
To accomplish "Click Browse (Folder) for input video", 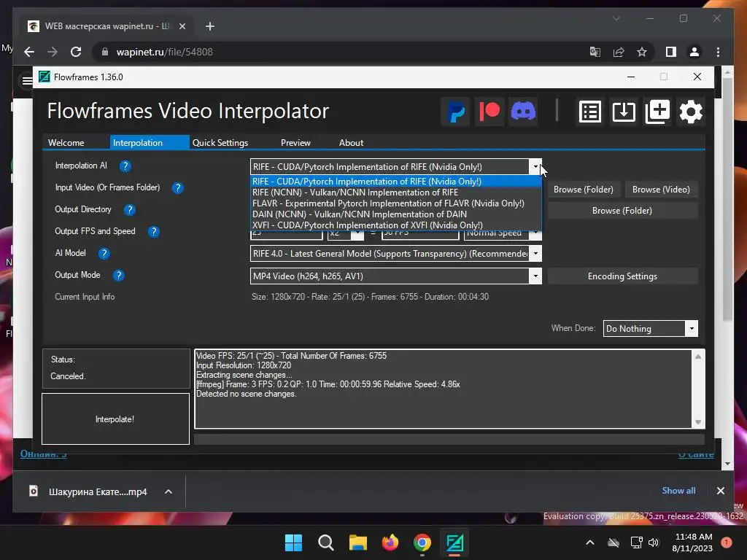I will (583, 190).
